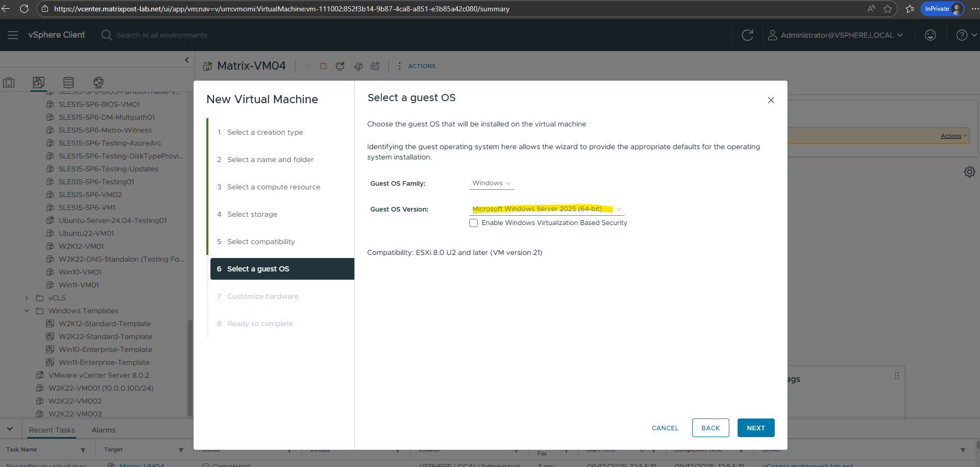Select VMware vCenter Server 8.0.2 VM

[x=99, y=375]
